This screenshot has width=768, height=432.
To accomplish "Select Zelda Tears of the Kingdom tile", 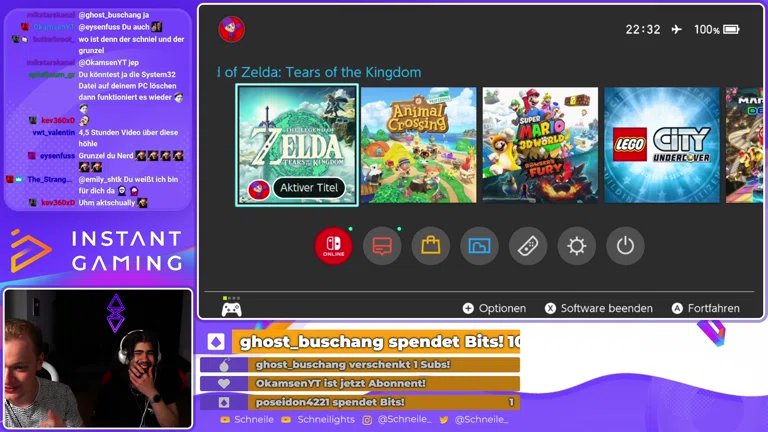I will pyautogui.click(x=297, y=145).
